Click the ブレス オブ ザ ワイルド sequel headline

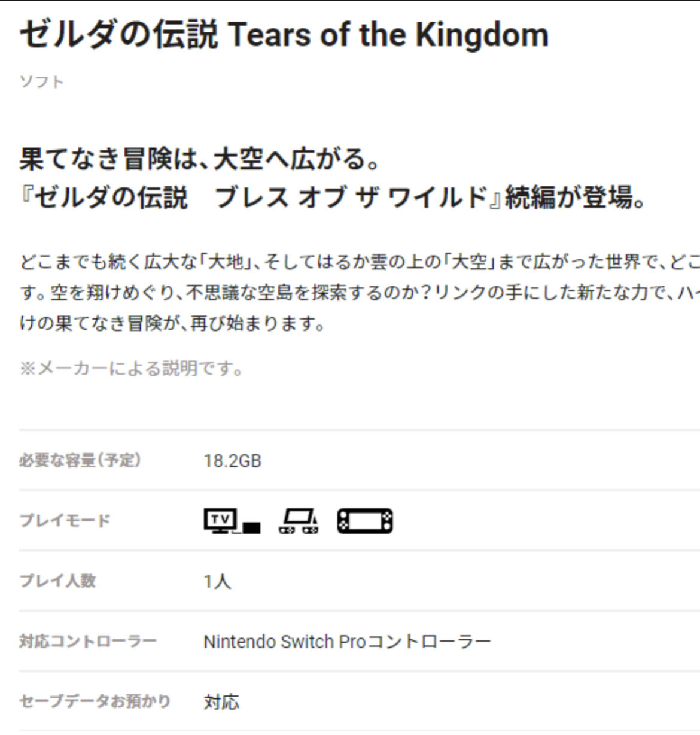pos(333,198)
